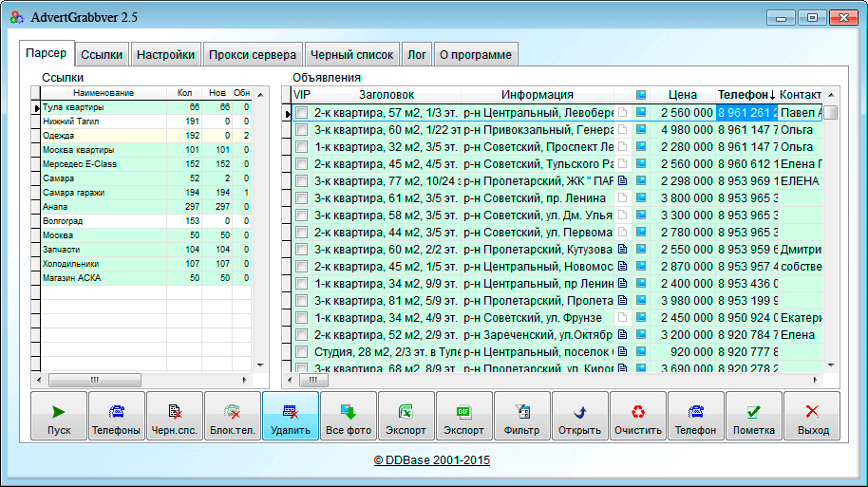Image resolution: width=868 pixels, height=487 pixels.
Task: Sort links by Наименование header
Action: 104,93
